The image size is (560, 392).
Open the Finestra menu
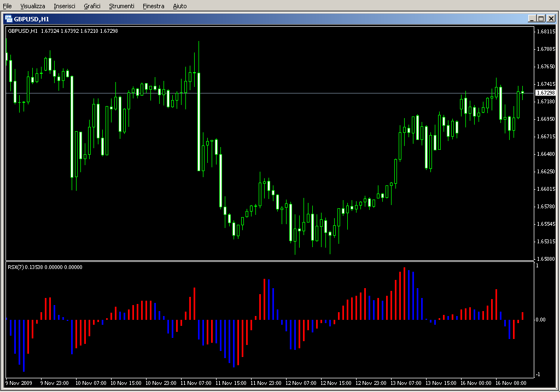click(153, 6)
